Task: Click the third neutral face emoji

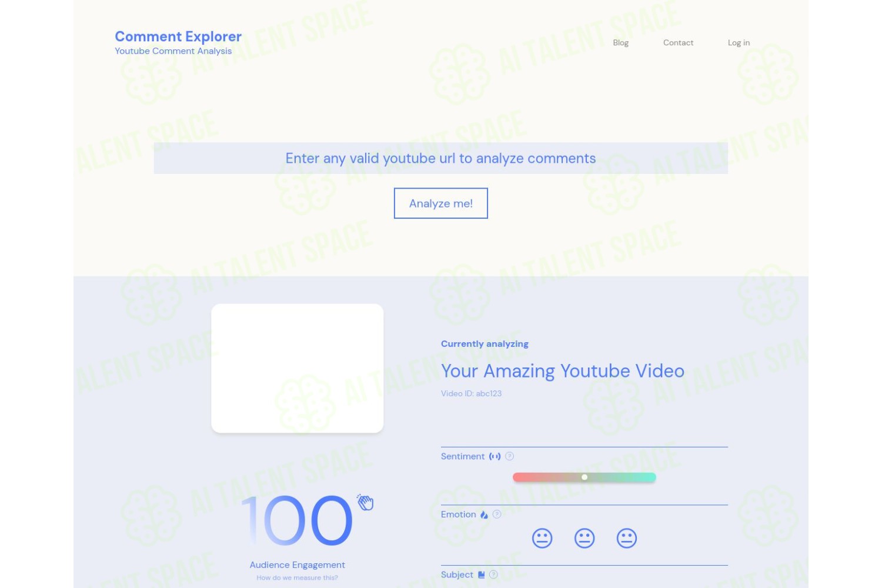Action: (x=627, y=539)
